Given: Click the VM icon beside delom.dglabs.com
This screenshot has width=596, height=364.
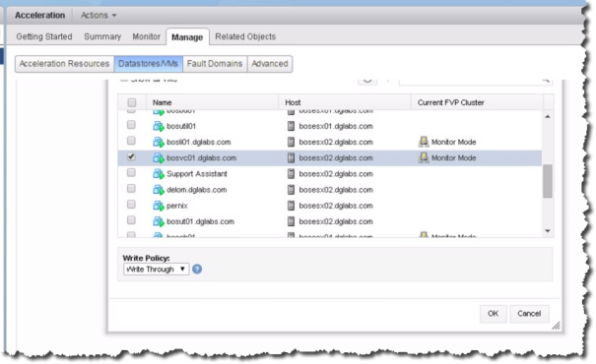Looking at the screenshot, I should 159,190.
